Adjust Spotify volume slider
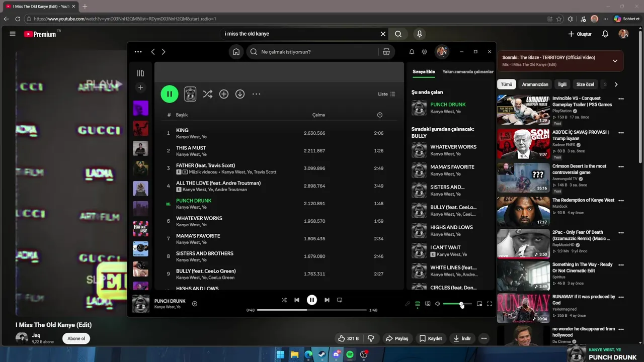The height and width of the screenshot is (362, 644). (x=457, y=304)
